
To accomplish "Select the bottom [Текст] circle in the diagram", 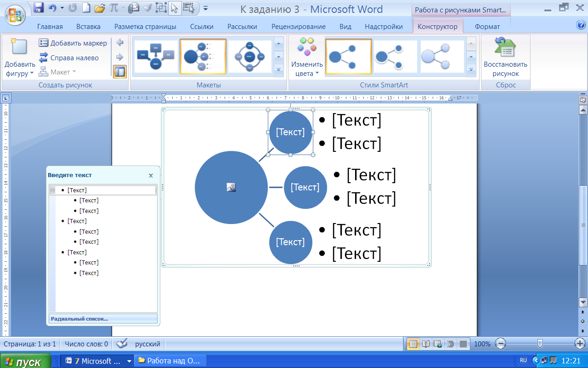I will 290,242.
